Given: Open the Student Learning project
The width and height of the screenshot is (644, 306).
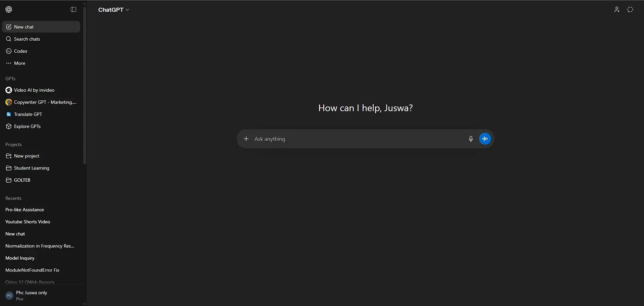Looking at the screenshot, I should [x=41, y=168].
